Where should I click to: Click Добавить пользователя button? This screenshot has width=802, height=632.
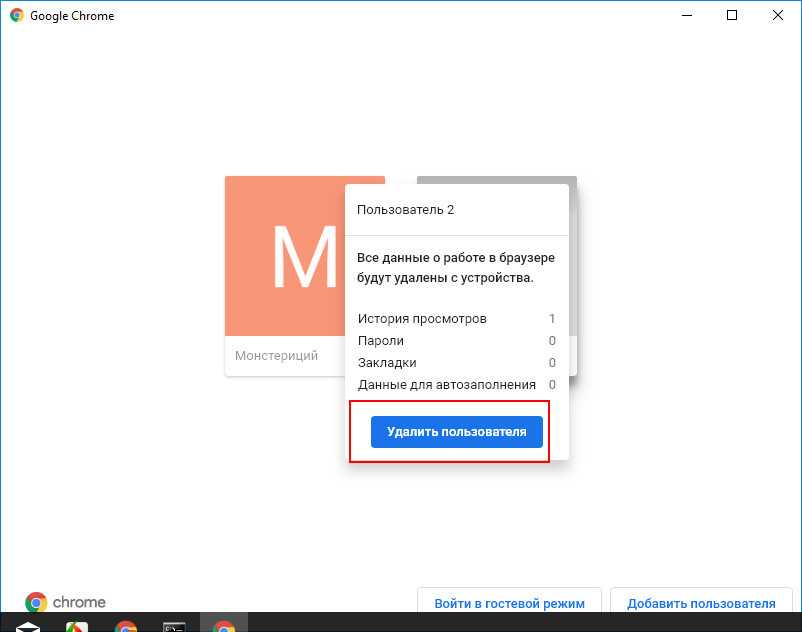pyautogui.click(x=701, y=603)
